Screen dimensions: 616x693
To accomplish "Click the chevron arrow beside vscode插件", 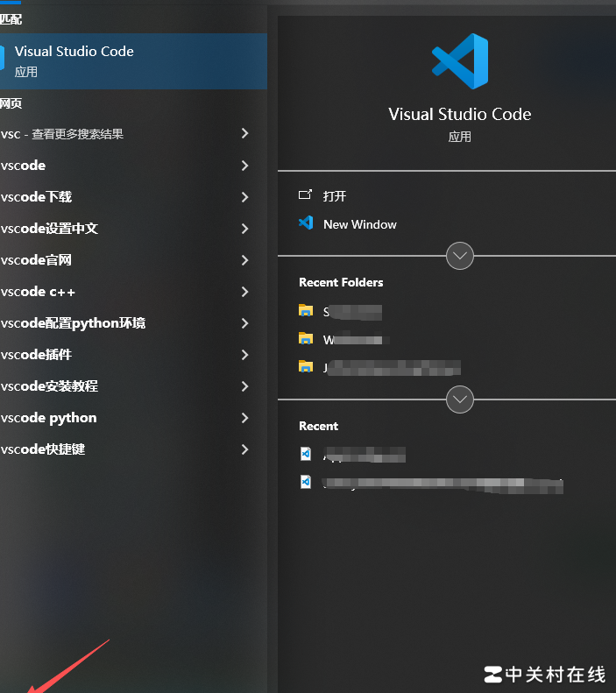I will point(244,355).
